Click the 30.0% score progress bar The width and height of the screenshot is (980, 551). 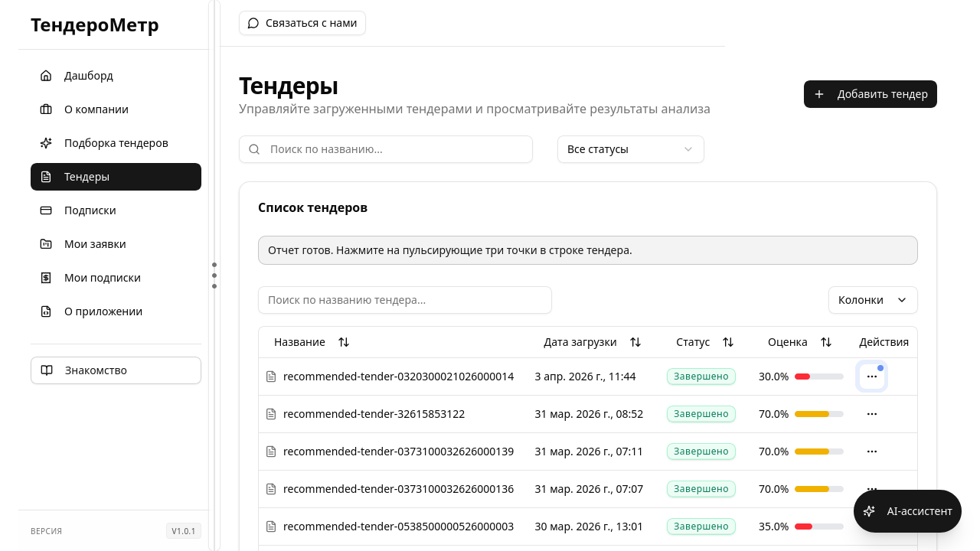(819, 377)
